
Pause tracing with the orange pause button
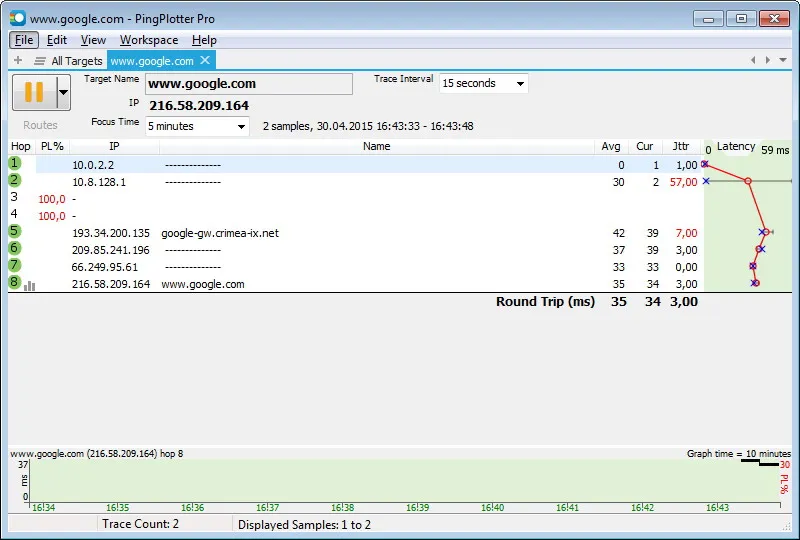coord(34,92)
